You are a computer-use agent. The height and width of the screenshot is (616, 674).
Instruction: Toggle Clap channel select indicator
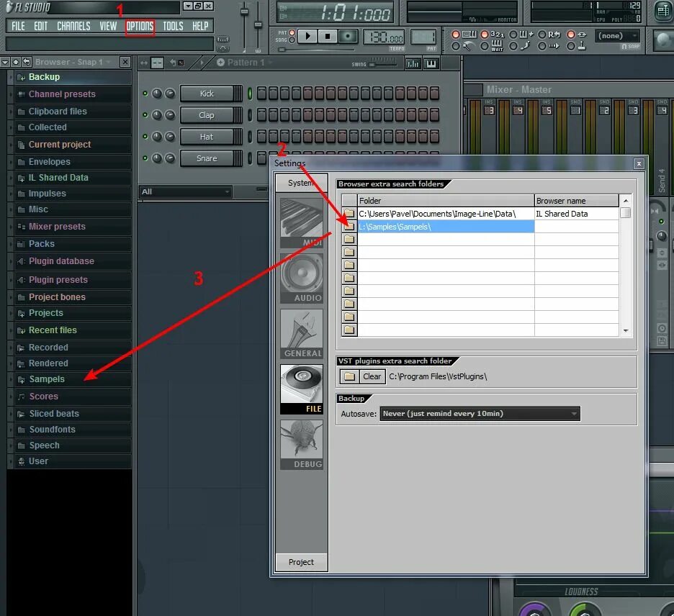point(250,114)
